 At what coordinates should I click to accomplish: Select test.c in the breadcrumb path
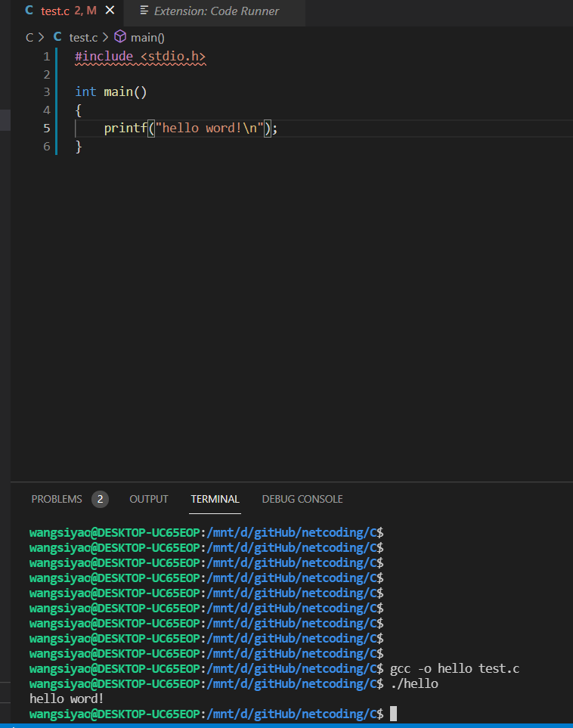click(x=83, y=38)
